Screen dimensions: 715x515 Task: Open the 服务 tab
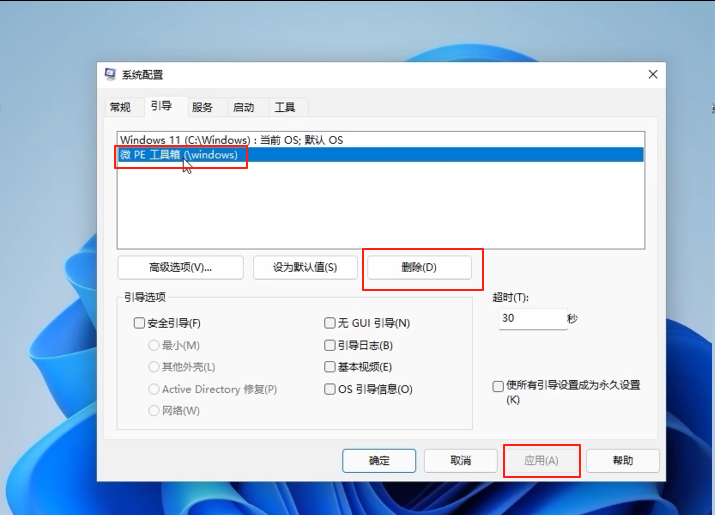[x=202, y=107]
